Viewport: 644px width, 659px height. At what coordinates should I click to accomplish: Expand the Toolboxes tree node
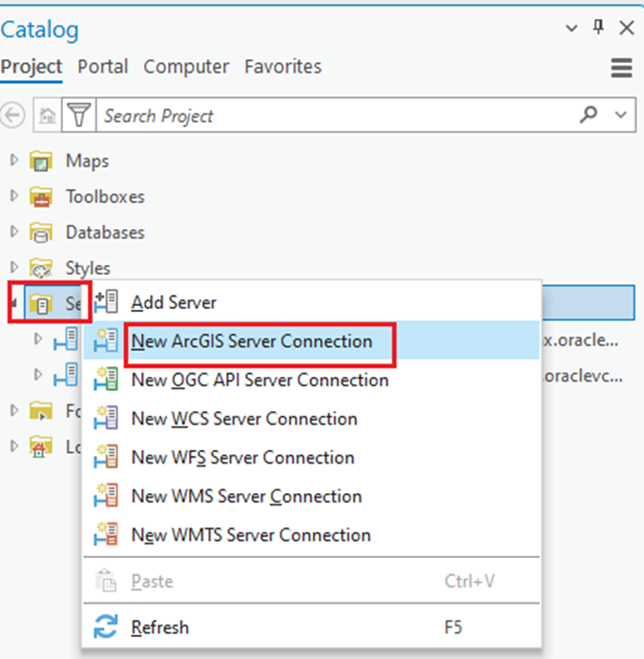click(x=14, y=196)
